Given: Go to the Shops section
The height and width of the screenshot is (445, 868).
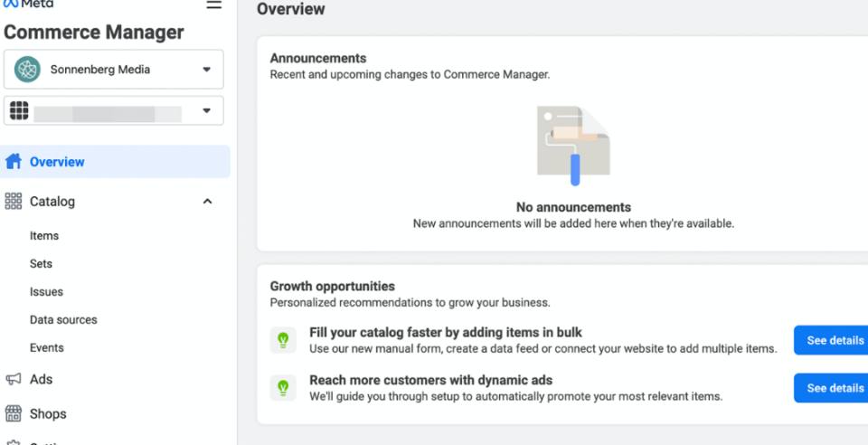Looking at the screenshot, I should point(48,413).
